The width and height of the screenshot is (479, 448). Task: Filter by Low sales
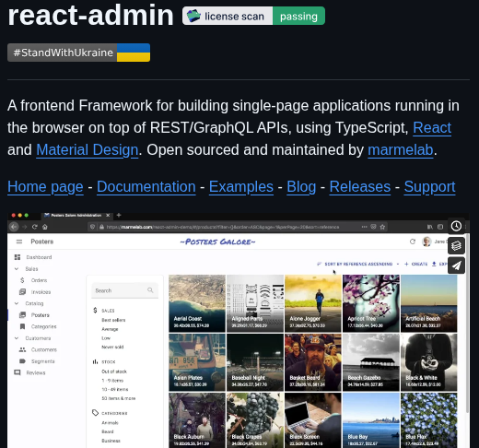[106, 338]
